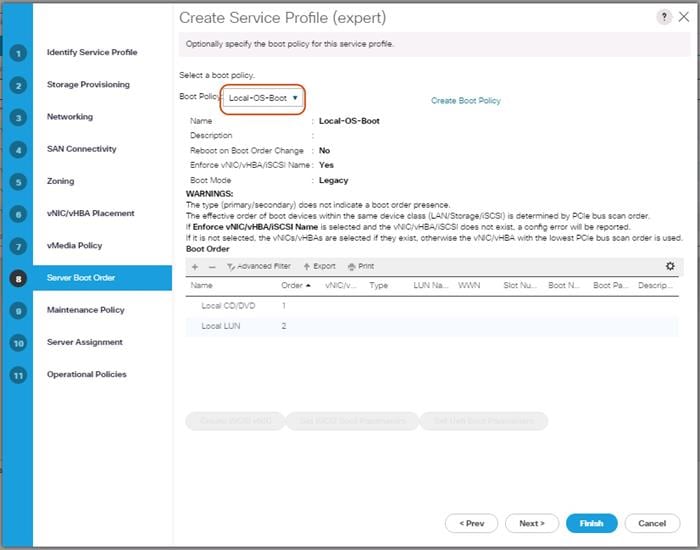700x550 pixels.
Task: Print the boot order table
Action: tap(360, 266)
